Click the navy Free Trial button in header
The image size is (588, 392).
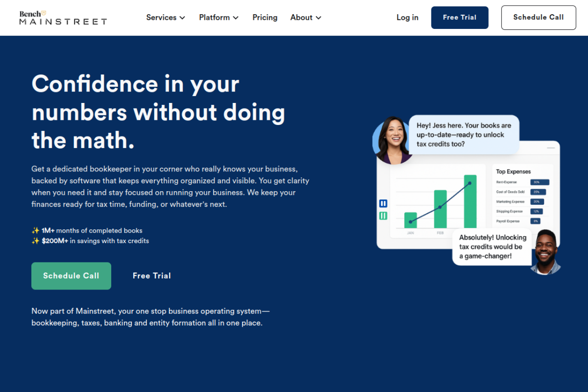coord(460,17)
